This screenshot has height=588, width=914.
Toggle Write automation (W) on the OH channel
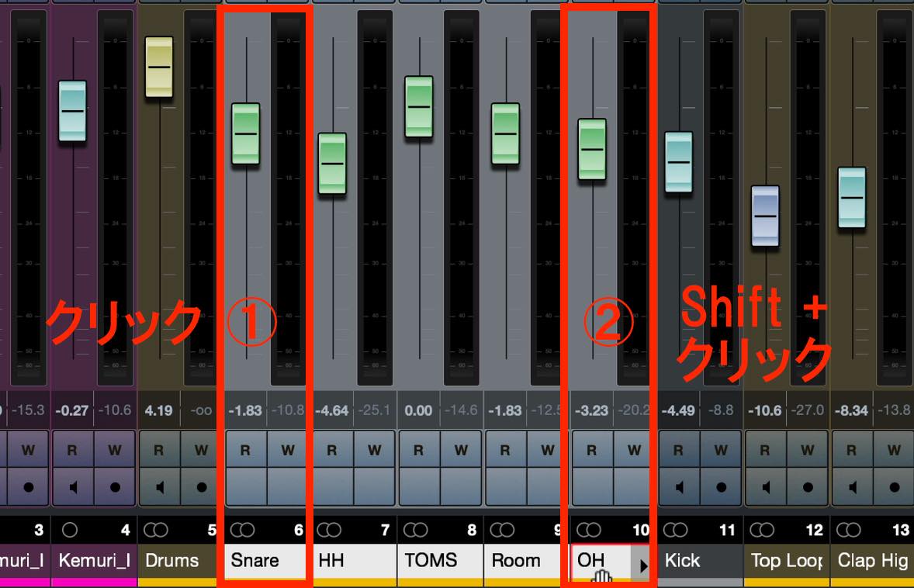coord(634,450)
